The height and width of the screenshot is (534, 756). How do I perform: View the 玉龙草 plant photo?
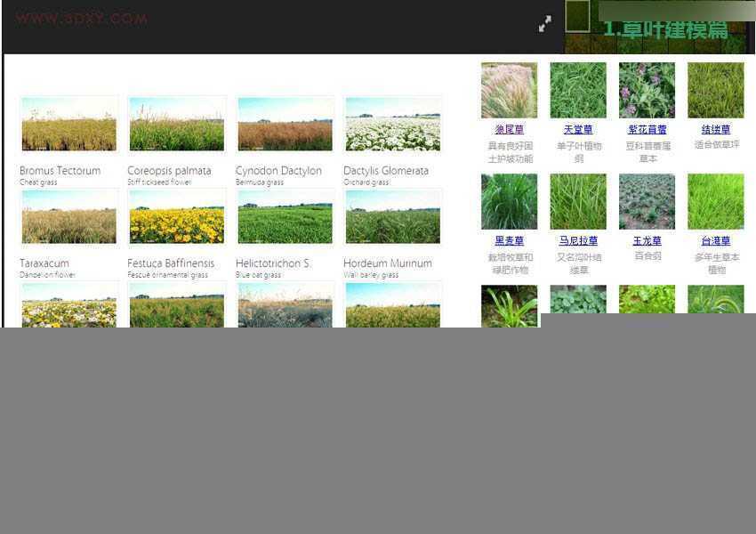(x=647, y=202)
